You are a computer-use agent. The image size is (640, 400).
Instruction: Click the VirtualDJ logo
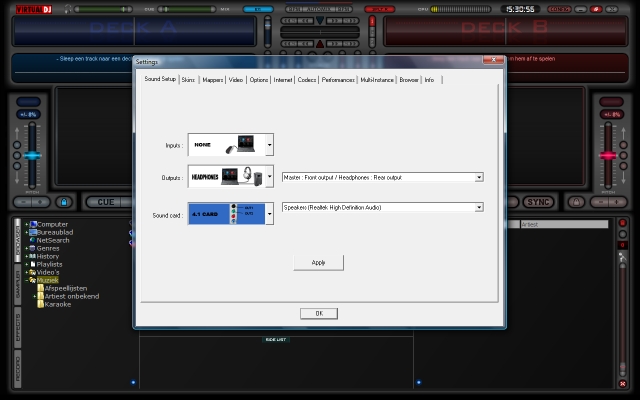point(34,9)
